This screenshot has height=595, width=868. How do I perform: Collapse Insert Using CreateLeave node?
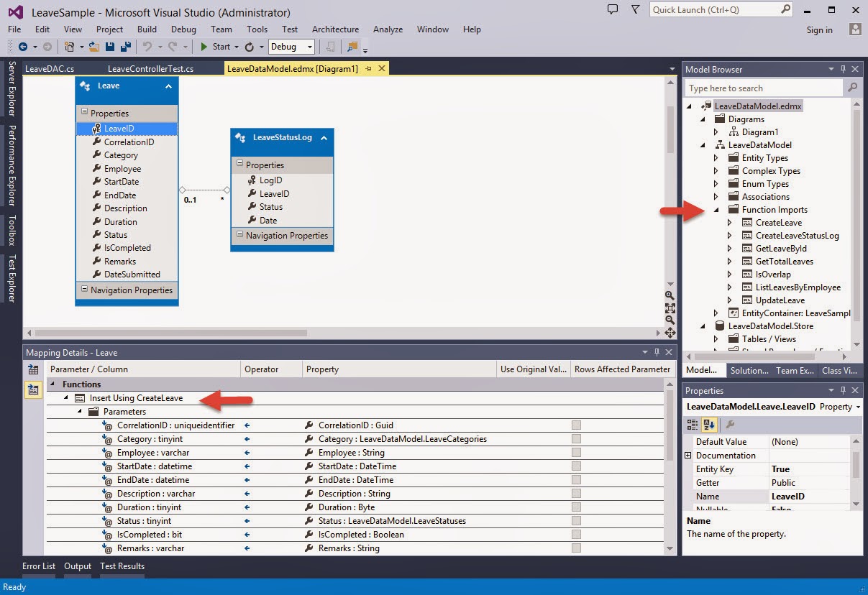(66, 398)
